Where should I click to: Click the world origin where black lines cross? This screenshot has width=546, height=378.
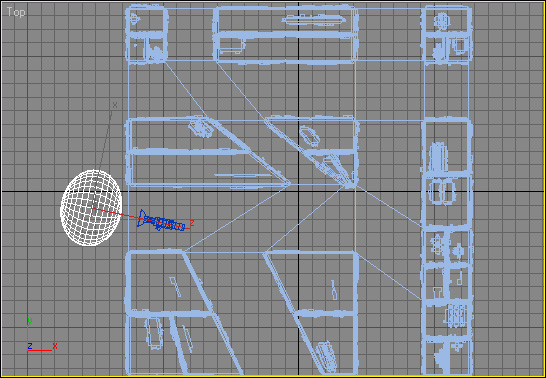(298, 191)
